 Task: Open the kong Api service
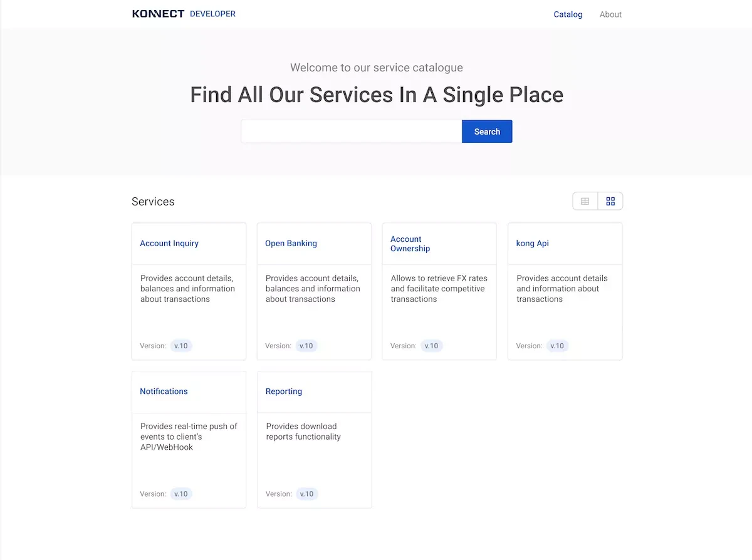[532, 243]
